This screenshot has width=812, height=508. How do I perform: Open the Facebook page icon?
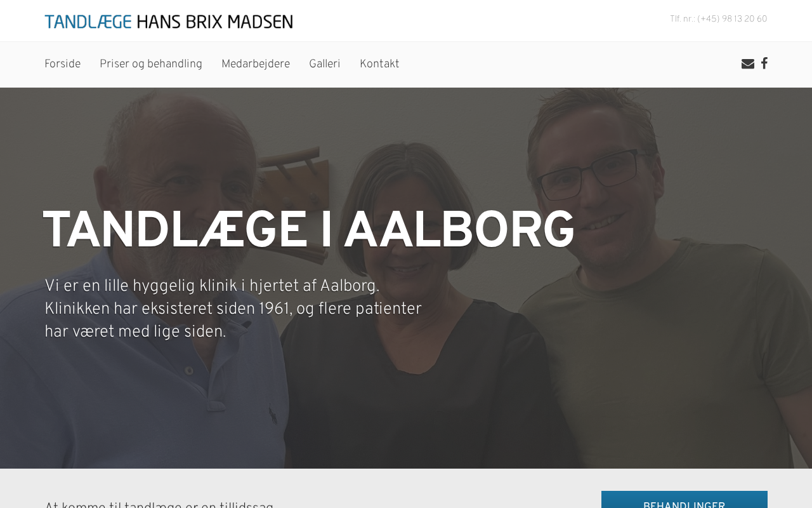point(764,63)
